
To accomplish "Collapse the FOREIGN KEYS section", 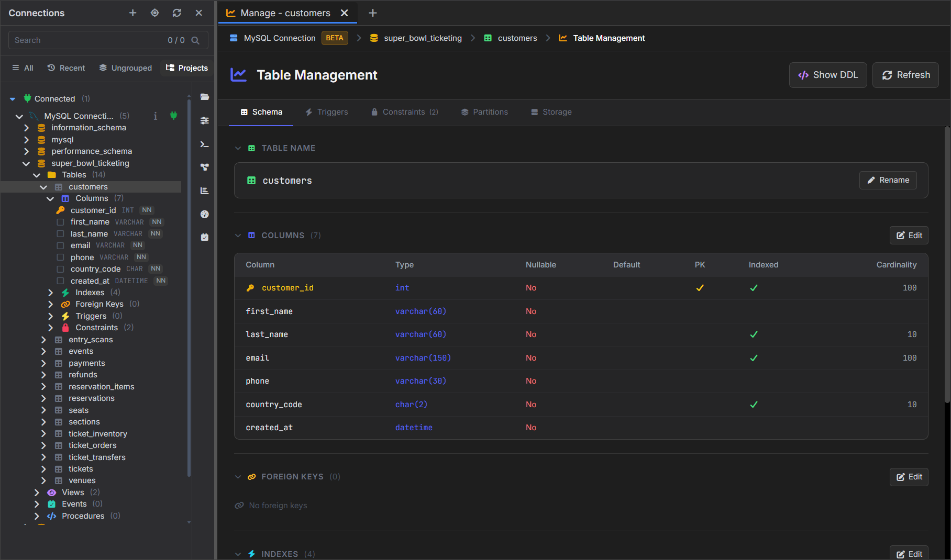I will (238, 477).
